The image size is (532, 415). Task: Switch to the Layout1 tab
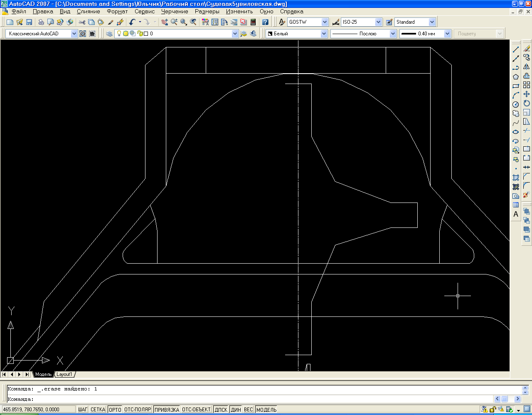click(x=64, y=374)
